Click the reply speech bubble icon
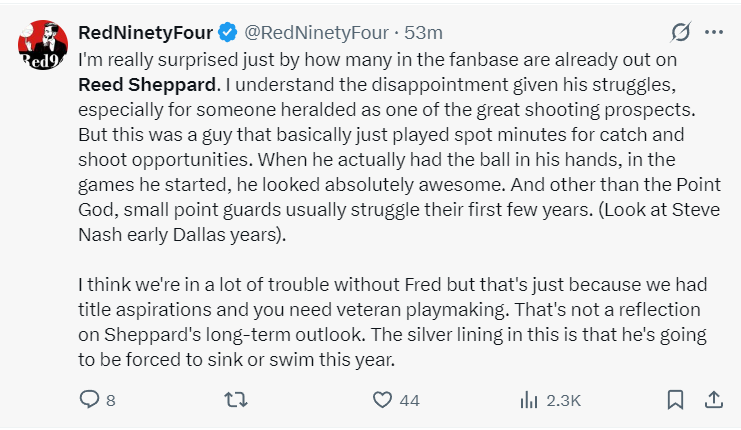Viewport: 741px width, 430px height. coord(89,400)
